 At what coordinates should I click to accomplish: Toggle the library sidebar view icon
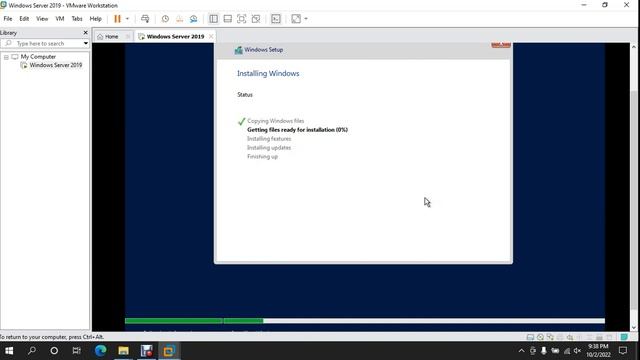(213, 19)
